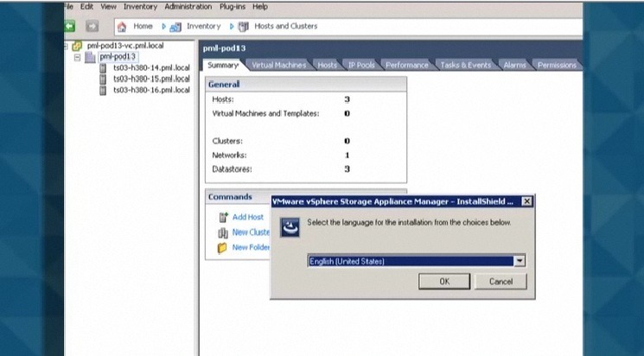The image size is (644, 356).
Task: Click the Inventory breadcrumb text
Action: 204,26
